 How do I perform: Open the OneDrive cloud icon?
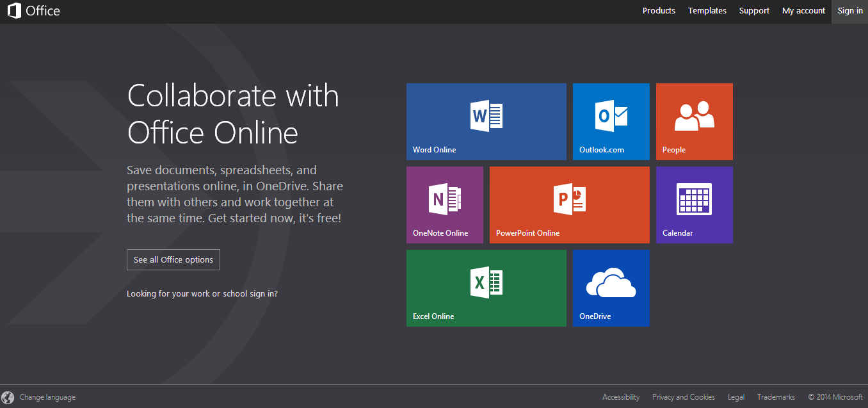tap(611, 282)
